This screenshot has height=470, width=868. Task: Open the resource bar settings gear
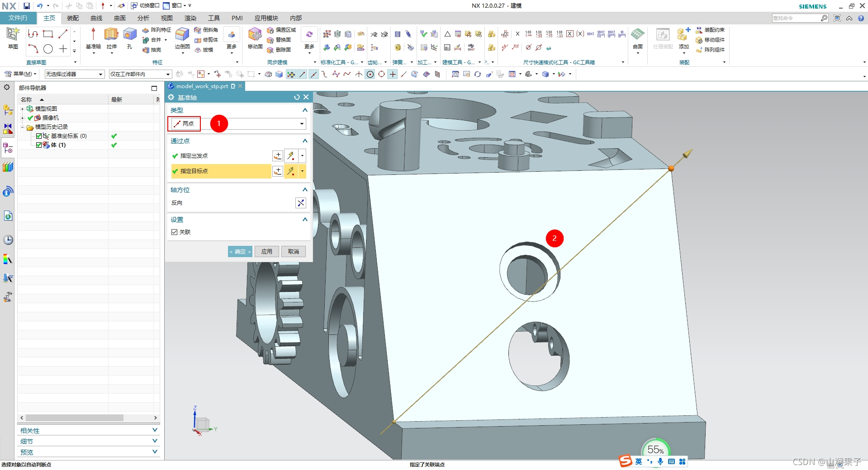7,87
